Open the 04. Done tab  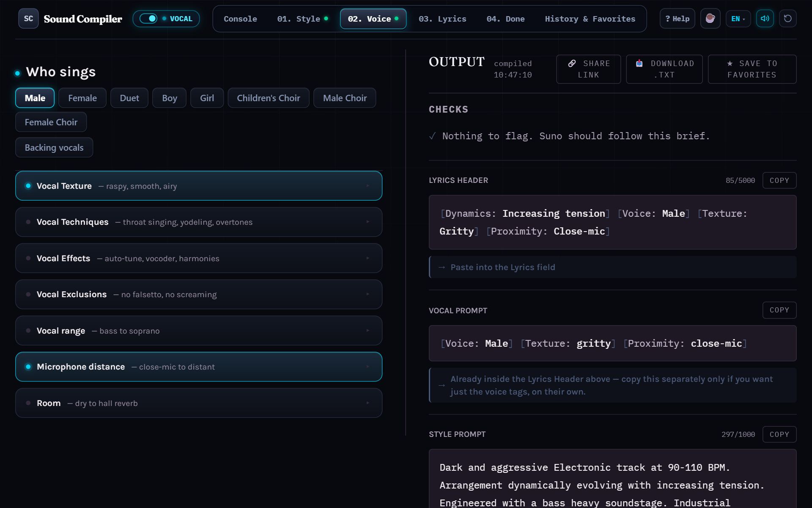(505, 19)
